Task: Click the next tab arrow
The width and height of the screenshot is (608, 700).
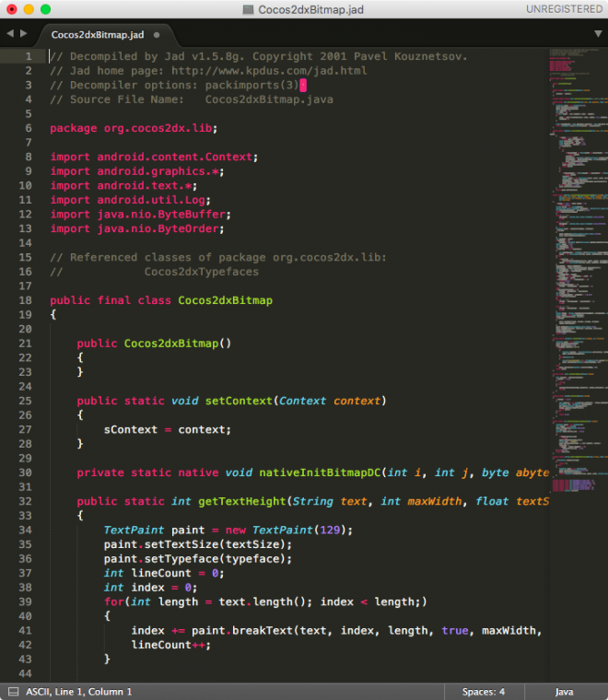Action: (x=24, y=33)
